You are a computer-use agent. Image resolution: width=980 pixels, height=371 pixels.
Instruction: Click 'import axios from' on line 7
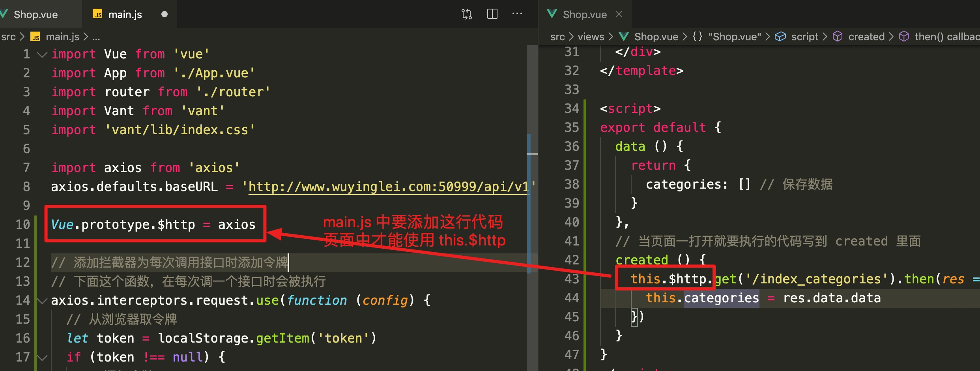(x=116, y=168)
